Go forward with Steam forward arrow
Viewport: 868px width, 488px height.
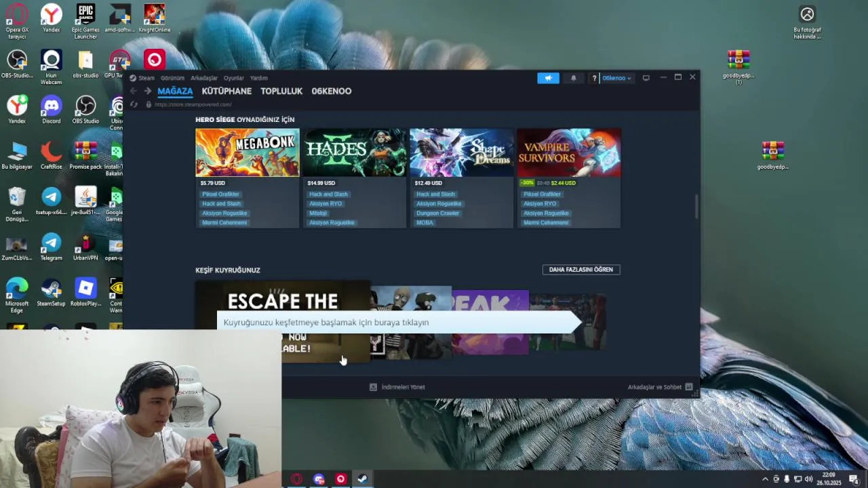pos(147,91)
